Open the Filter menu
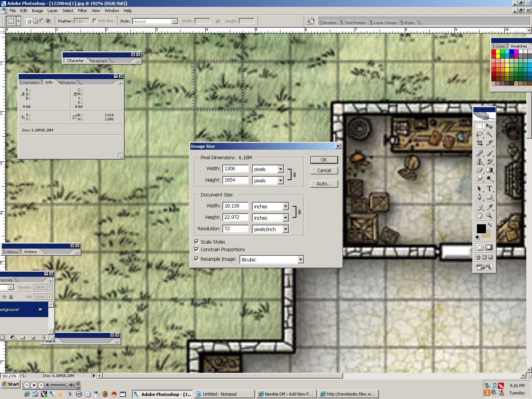 tap(82, 11)
